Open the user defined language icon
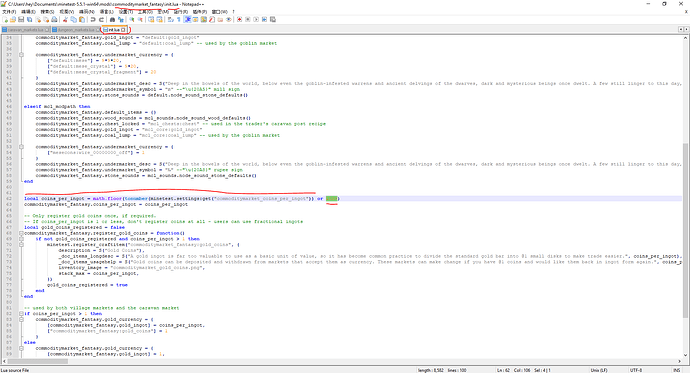This screenshot has width=690, height=373. 195,20
